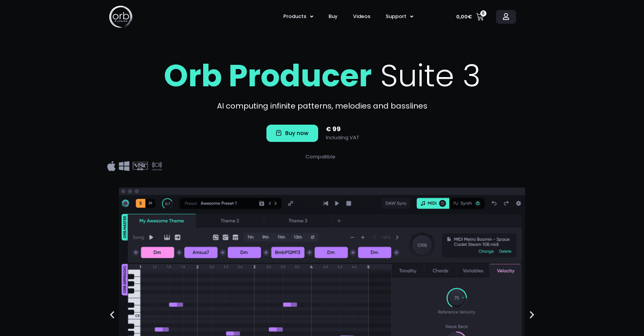
Task: Click the Buy now button
Action: (x=292, y=133)
